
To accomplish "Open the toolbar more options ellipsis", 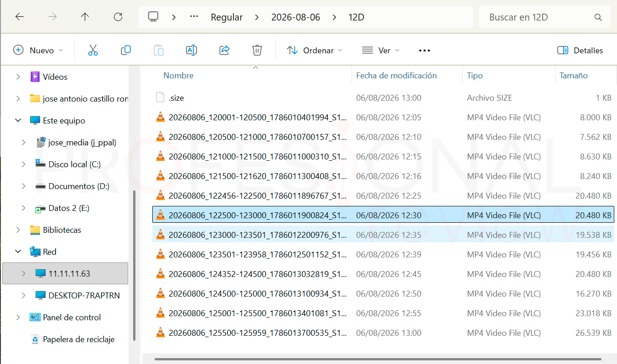I will 425,50.
